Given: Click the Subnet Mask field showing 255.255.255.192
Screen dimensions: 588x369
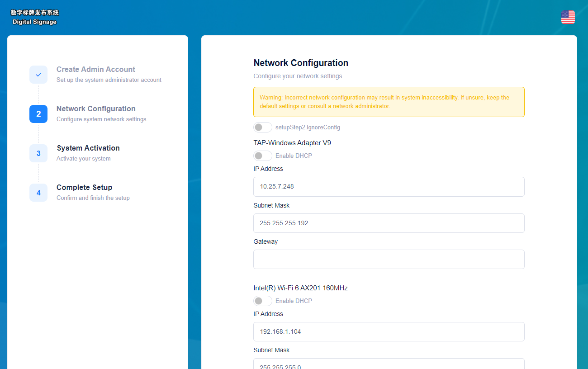Looking at the screenshot, I should (x=389, y=223).
